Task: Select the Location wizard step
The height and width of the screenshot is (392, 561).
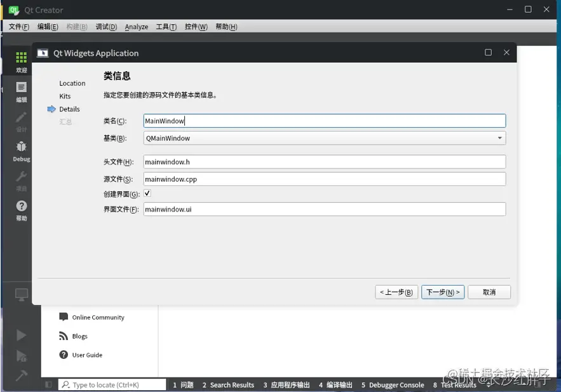Action: click(72, 83)
